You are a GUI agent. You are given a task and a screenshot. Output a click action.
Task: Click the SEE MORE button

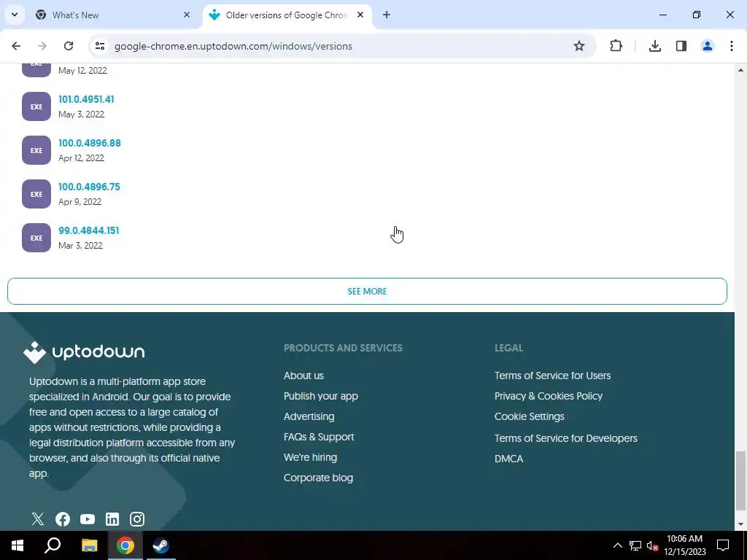[x=368, y=292]
